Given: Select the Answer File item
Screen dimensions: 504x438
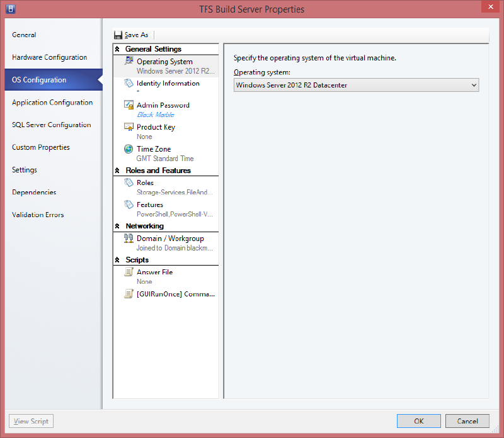Looking at the screenshot, I should [166, 276].
